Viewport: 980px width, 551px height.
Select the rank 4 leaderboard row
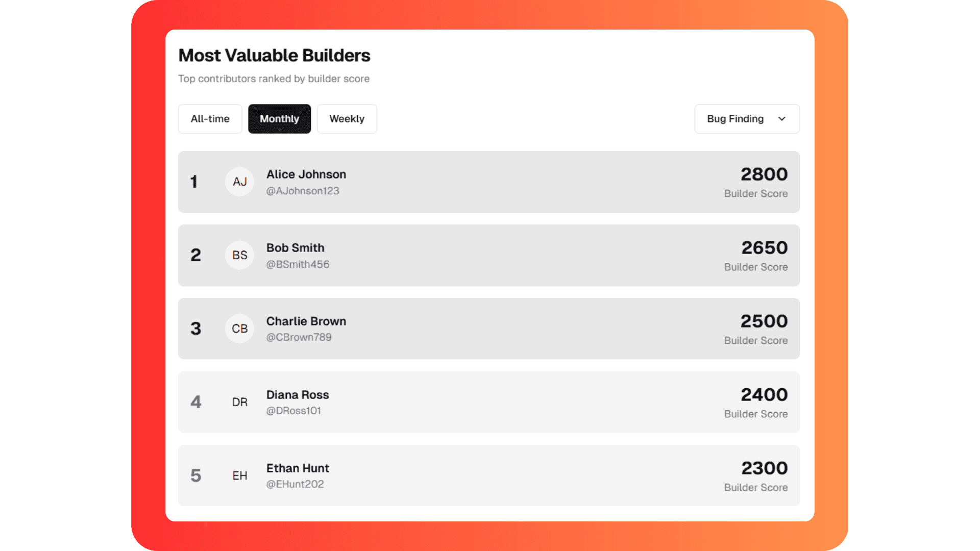point(488,402)
